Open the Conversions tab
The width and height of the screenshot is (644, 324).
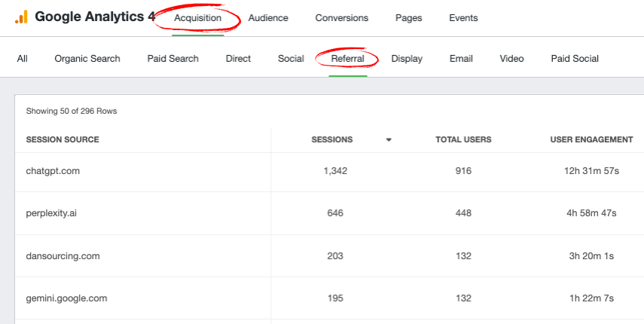coord(342,18)
